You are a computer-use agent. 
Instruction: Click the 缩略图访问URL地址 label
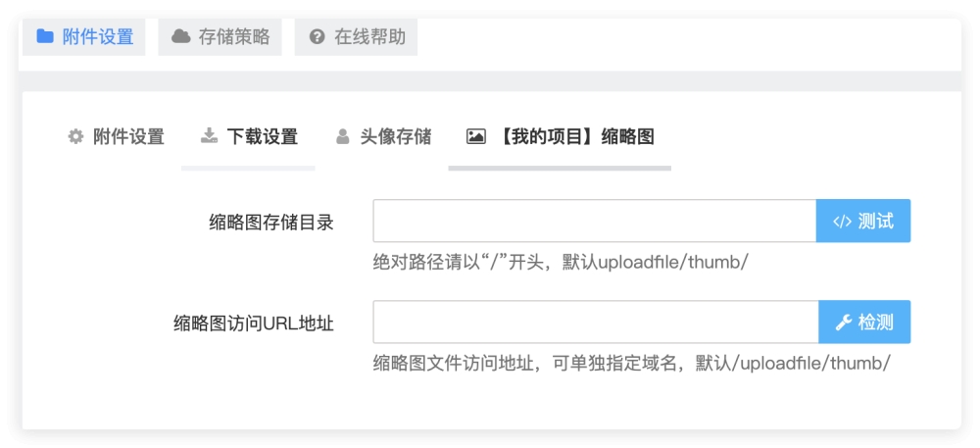pos(254,324)
